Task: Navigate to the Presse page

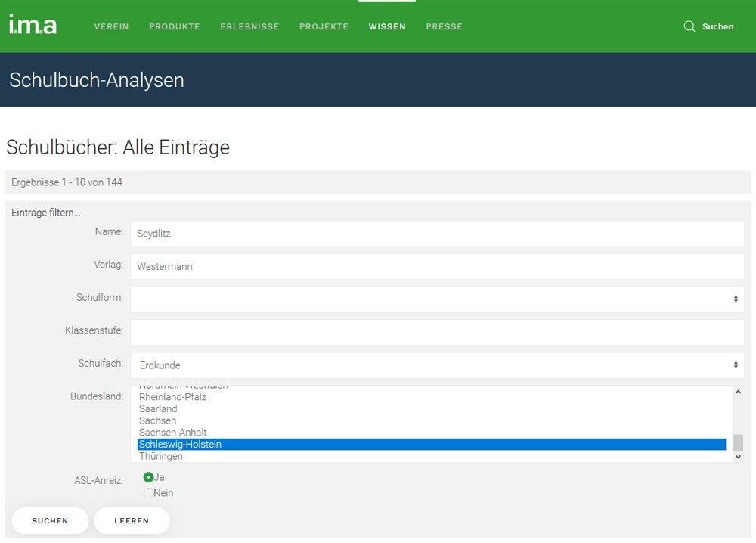Action: click(x=444, y=26)
